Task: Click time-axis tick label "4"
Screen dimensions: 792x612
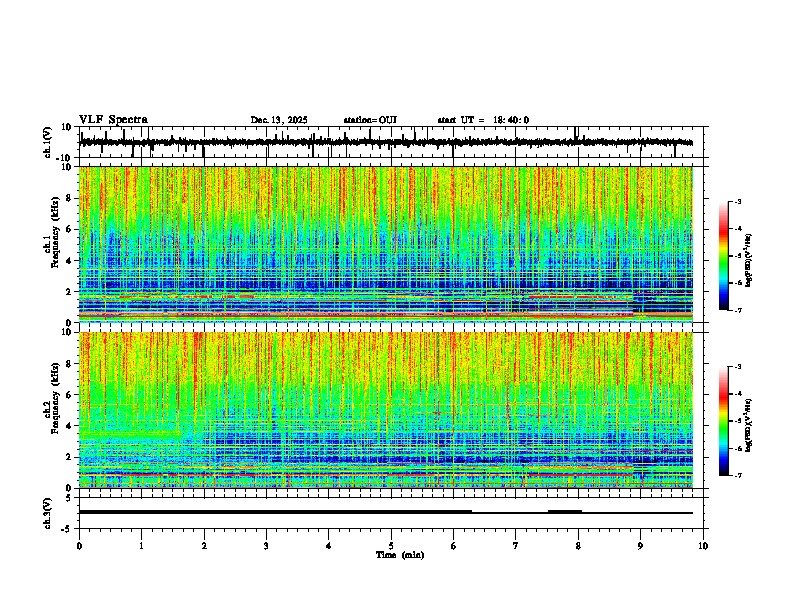Action: 329,546
